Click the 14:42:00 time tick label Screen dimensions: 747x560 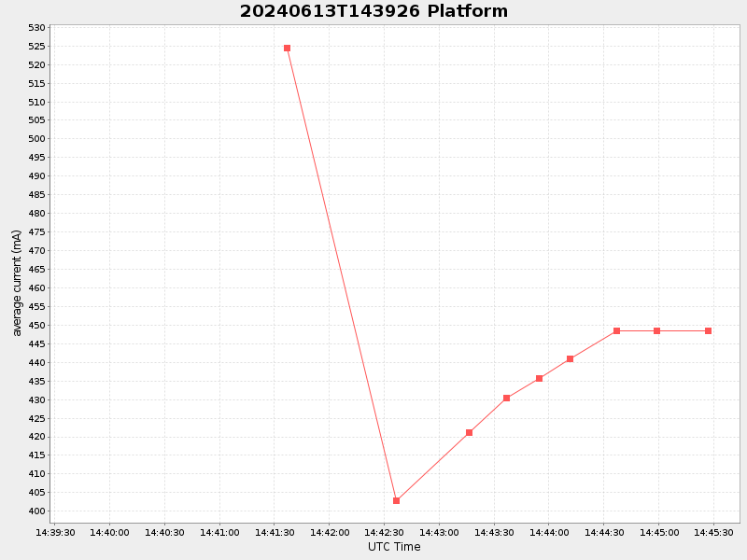point(330,532)
